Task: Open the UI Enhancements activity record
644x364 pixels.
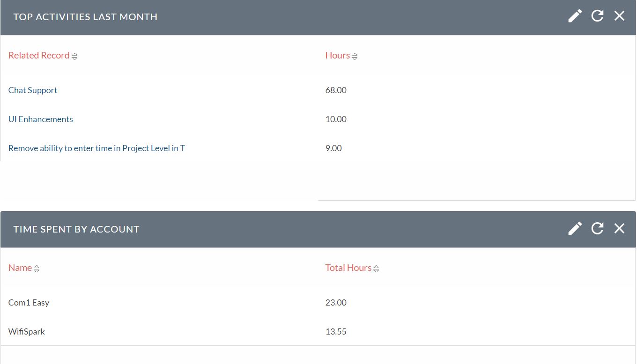Action: click(x=40, y=119)
